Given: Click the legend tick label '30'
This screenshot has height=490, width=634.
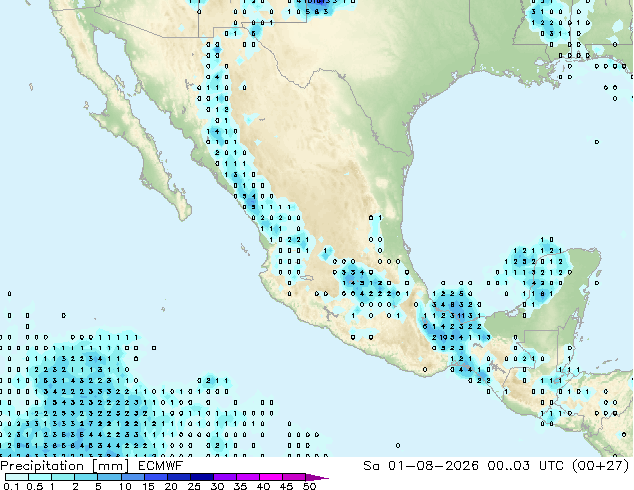Looking at the screenshot, I should [x=217, y=486].
